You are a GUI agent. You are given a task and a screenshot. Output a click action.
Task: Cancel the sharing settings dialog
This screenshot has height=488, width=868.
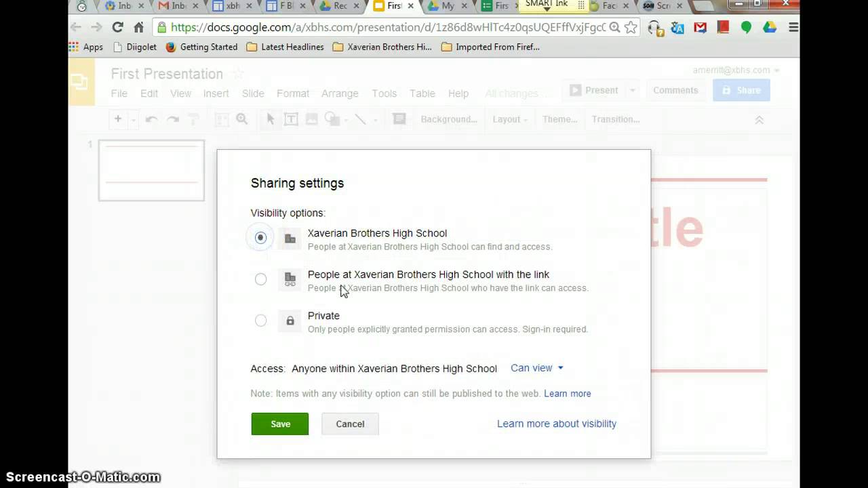350,424
